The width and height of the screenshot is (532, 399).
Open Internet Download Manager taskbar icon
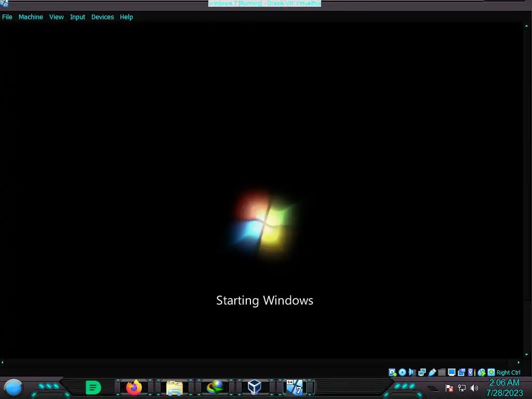[215, 388]
